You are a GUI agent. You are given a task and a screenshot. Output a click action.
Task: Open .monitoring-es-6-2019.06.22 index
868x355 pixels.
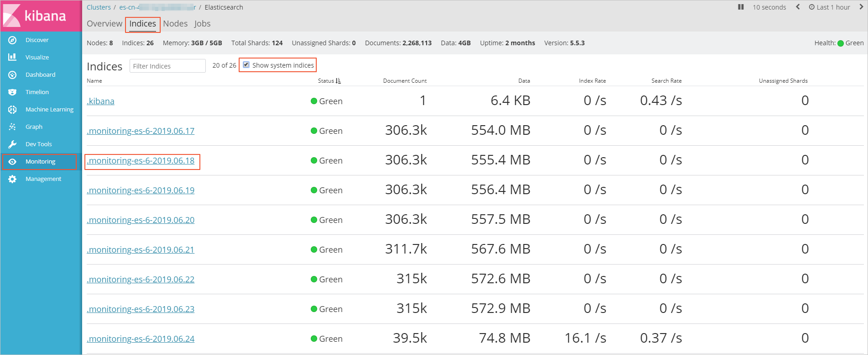[141, 279]
